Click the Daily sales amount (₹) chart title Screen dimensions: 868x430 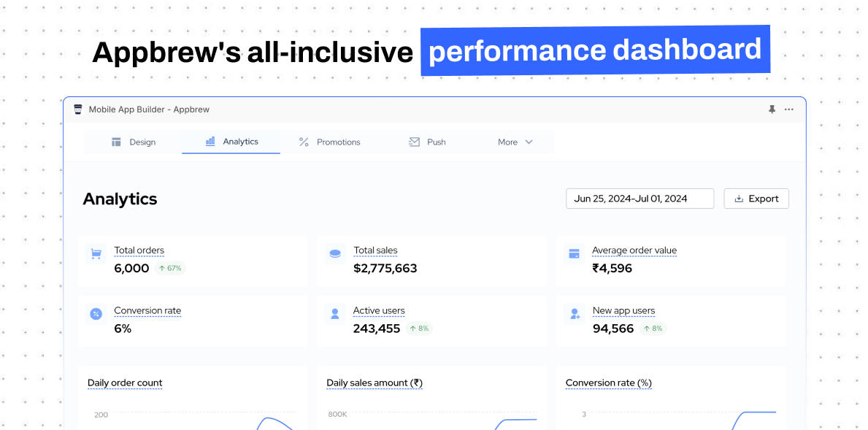click(x=375, y=383)
